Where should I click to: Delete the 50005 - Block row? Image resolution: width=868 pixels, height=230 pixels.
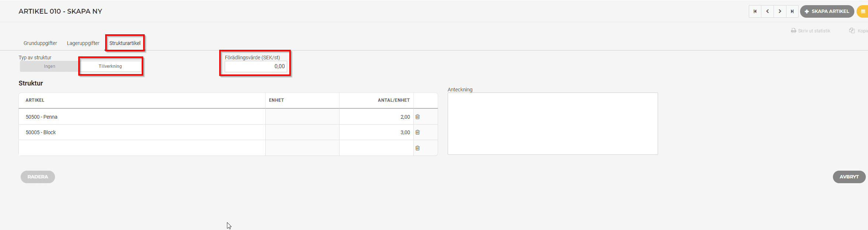coord(417,132)
